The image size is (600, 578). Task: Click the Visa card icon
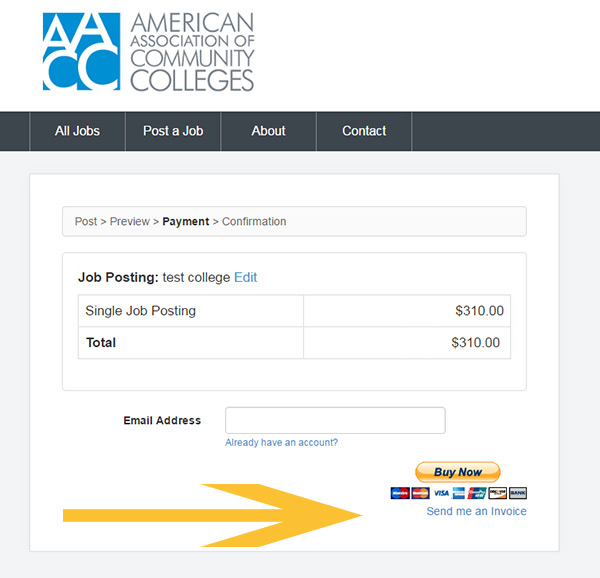point(442,493)
